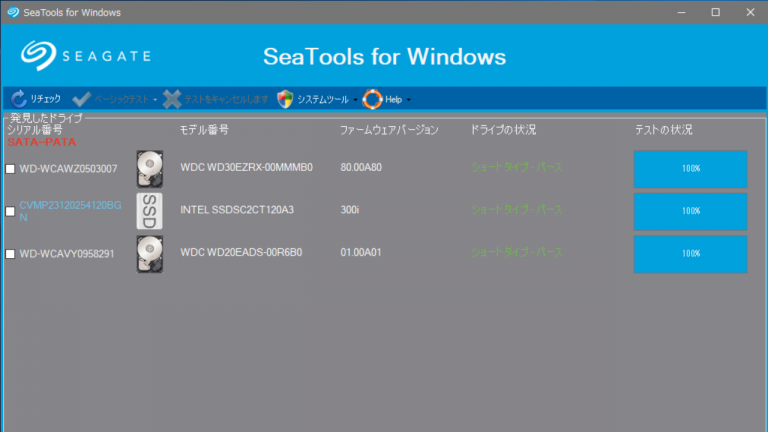Click the テストの状況 column header

pyautogui.click(x=664, y=130)
